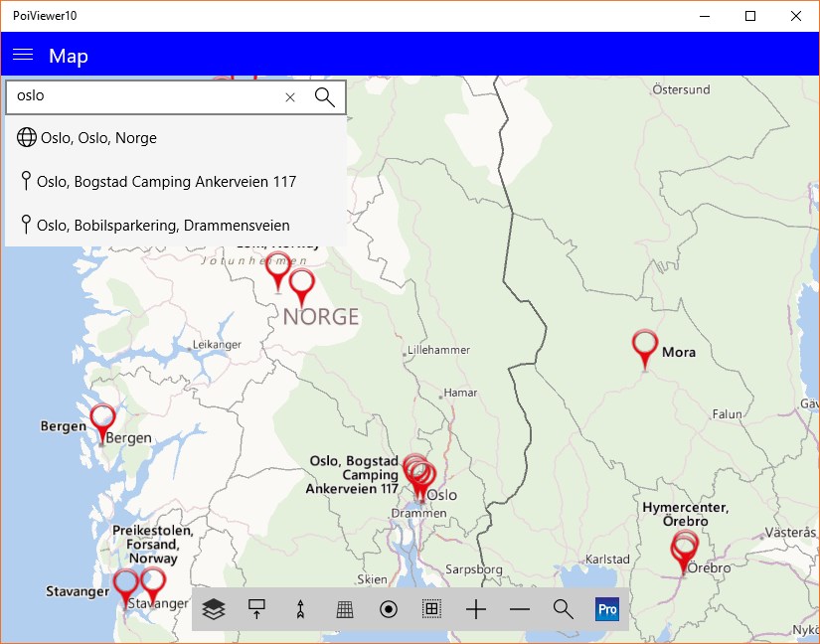Click the Mora map pin
820x644 pixels.
[645, 349]
